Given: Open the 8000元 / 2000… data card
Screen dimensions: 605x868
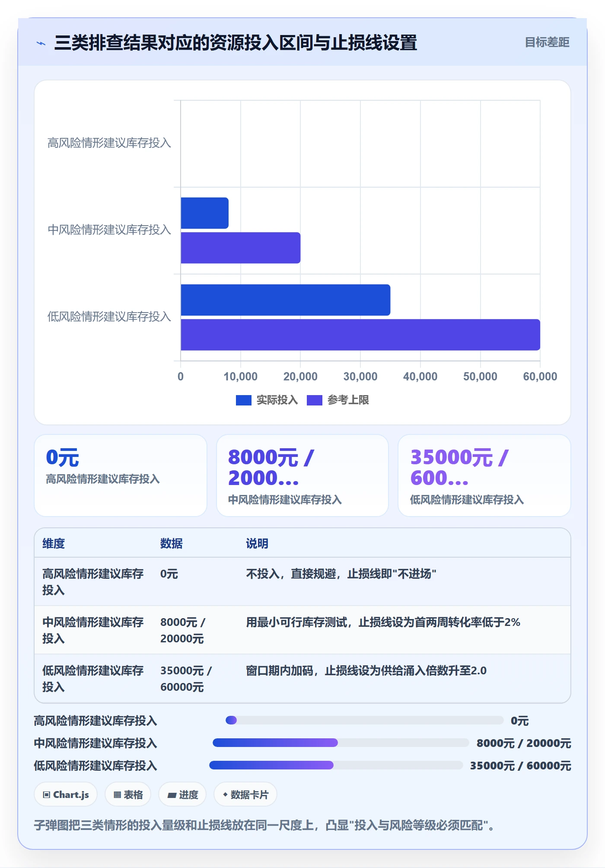Looking at the screenshot, I should pyautogui.click(x=302, y=475).
